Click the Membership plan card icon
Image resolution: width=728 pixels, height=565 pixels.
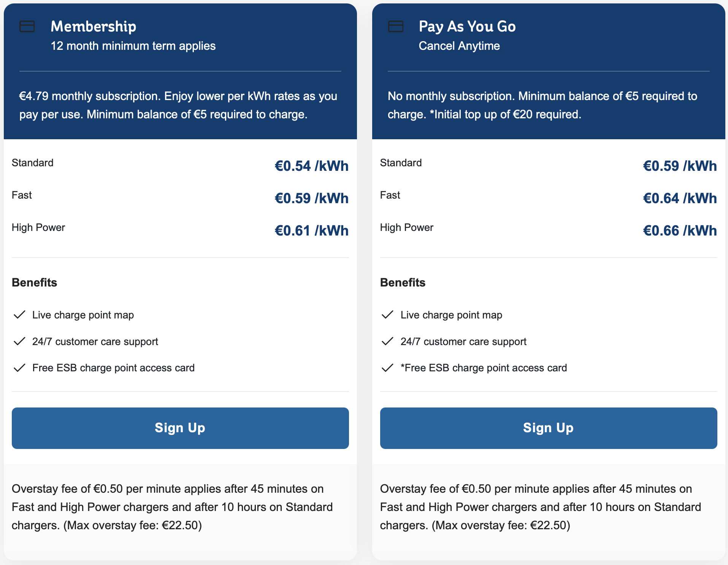(27, 27)
